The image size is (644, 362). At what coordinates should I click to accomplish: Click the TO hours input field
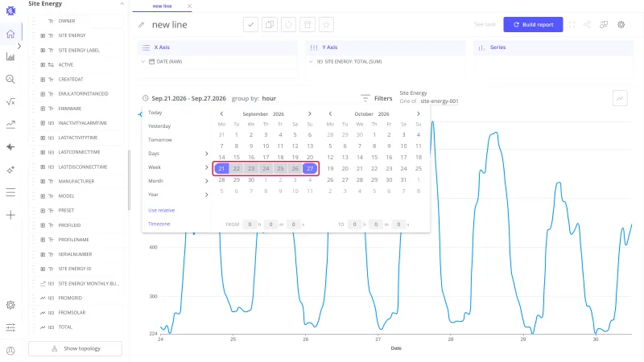click(x=354, y=224)
